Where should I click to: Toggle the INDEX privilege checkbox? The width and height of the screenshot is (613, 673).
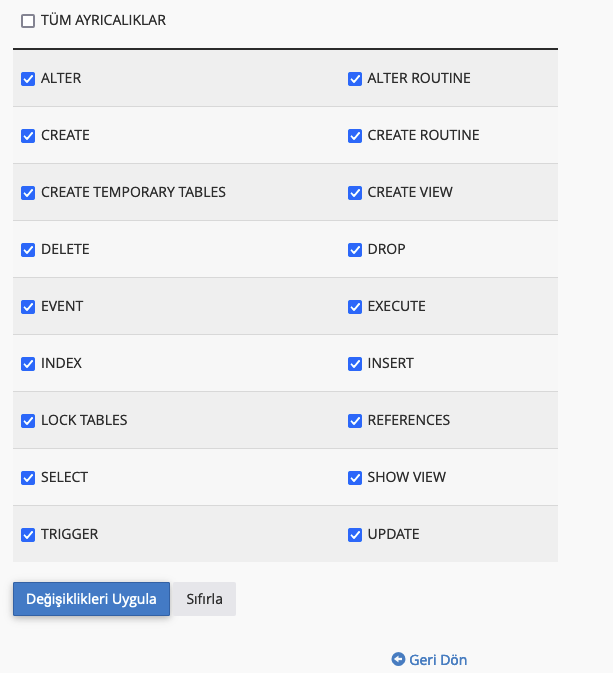(28, 364)
